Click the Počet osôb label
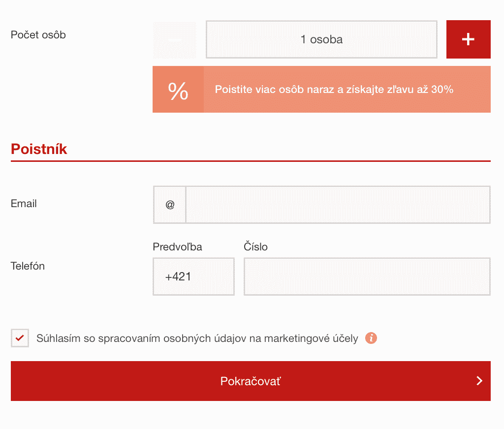The width and height of the screenshot is (504, 429). (x=38, y=35)
